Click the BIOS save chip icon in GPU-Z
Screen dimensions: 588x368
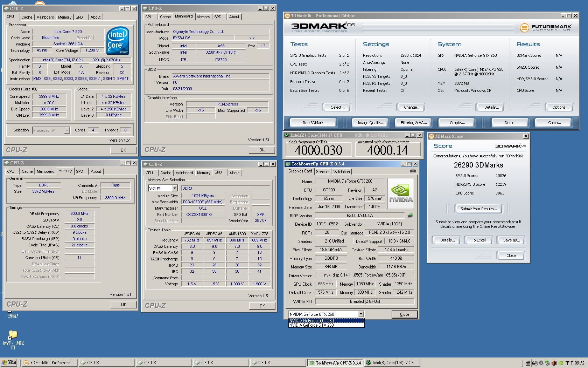pyautogui.click(x=410, y=216)
